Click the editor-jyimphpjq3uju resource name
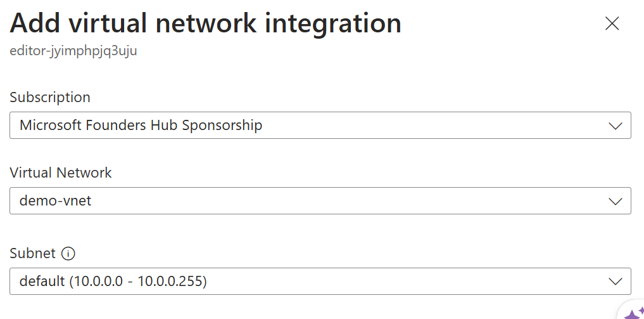 (73, 51)
